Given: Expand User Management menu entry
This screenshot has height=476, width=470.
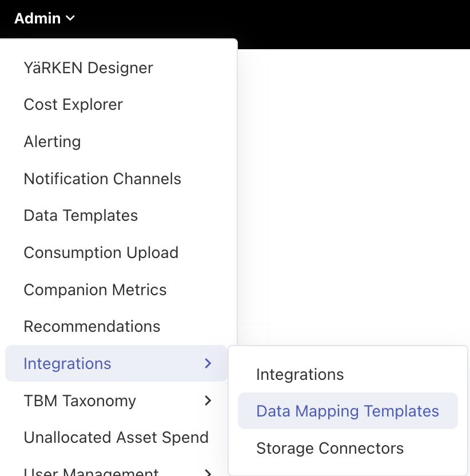Looking at the screenshot, I should coord(91,471).
